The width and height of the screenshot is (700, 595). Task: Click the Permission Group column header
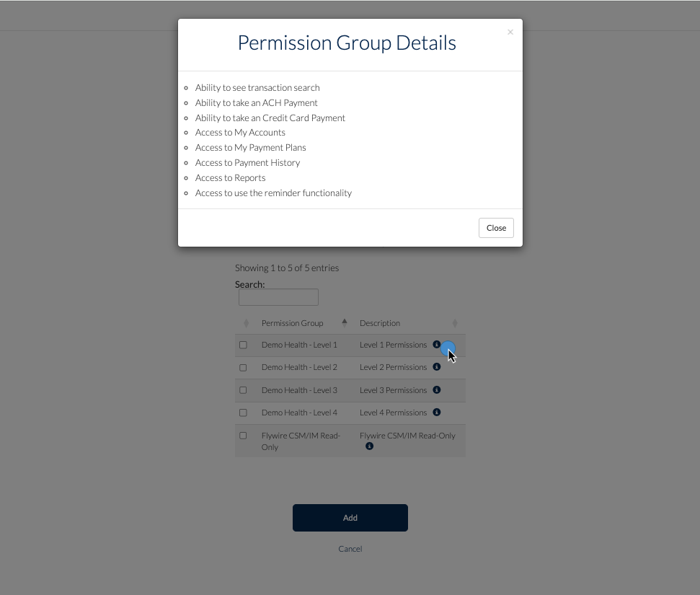pyautogui.click(x=292, y=323)
